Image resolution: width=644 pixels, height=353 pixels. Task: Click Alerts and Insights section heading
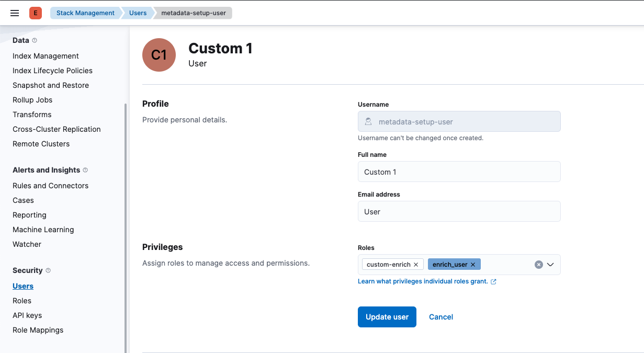[46, 170]
